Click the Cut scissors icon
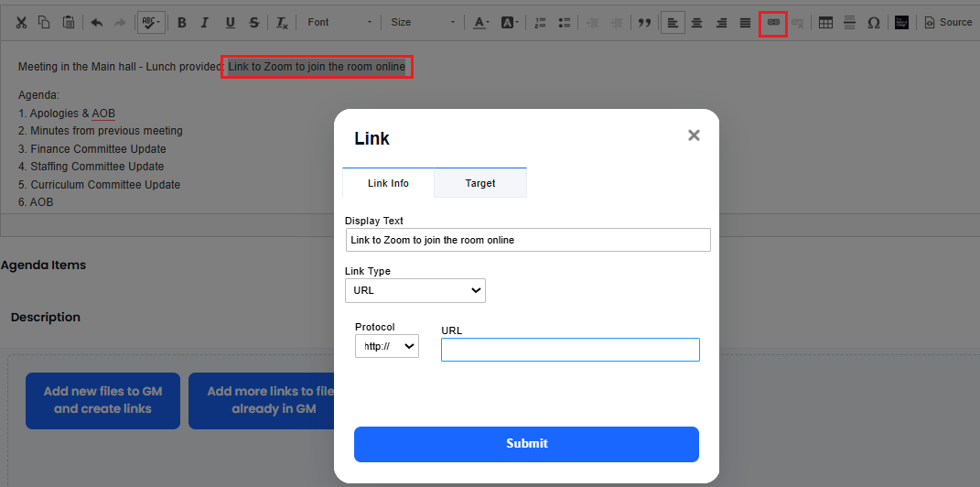Image resolution: width=980 pixels, height=487 pixels. pos(21,23)
